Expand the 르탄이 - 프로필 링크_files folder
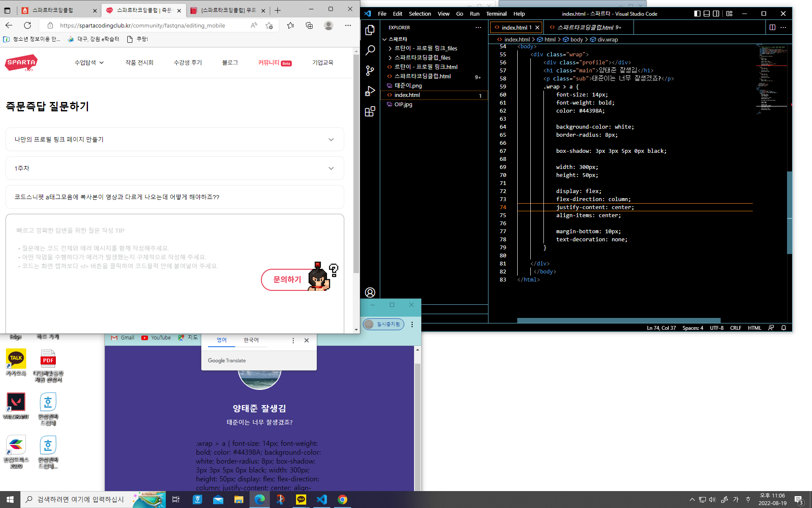This screenshot has height=508, width=812. pos(425,48)
